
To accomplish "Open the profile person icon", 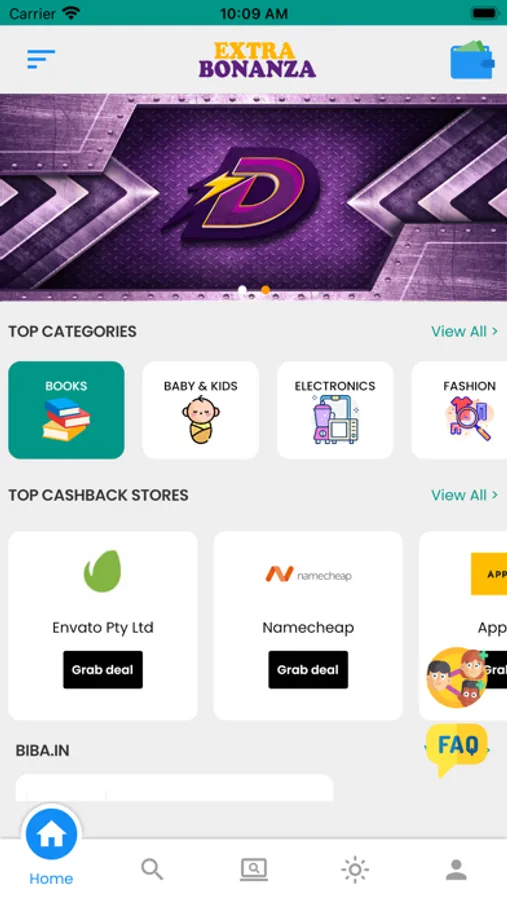I will click(456, 870).
